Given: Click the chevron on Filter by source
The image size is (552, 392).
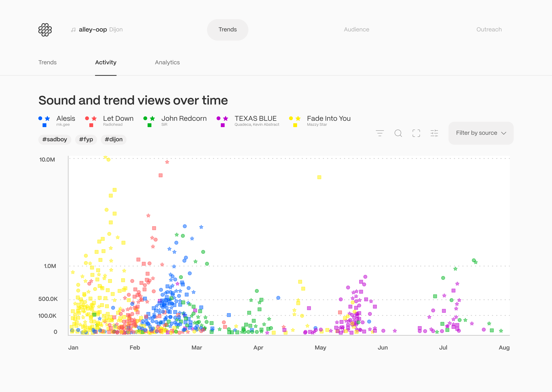Looking at the screenshot, I should 504,133.
